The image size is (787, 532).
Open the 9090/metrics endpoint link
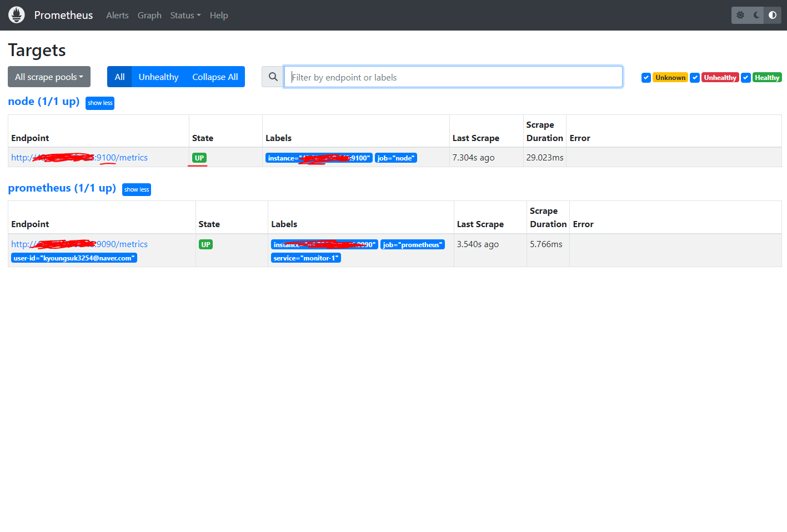click(x=79, y=244)
